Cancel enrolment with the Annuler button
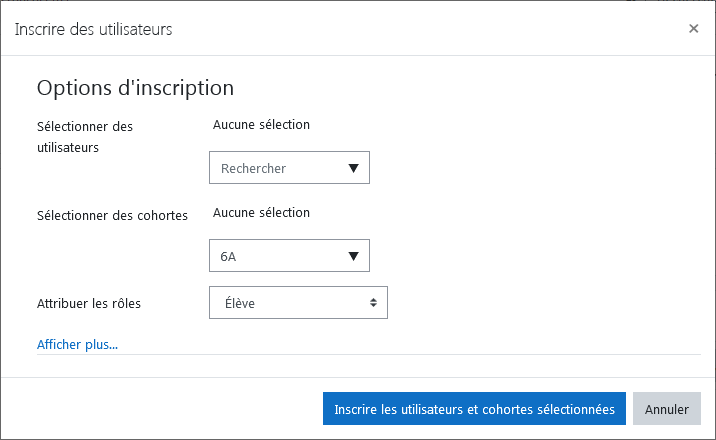 [x=667, y=409]
